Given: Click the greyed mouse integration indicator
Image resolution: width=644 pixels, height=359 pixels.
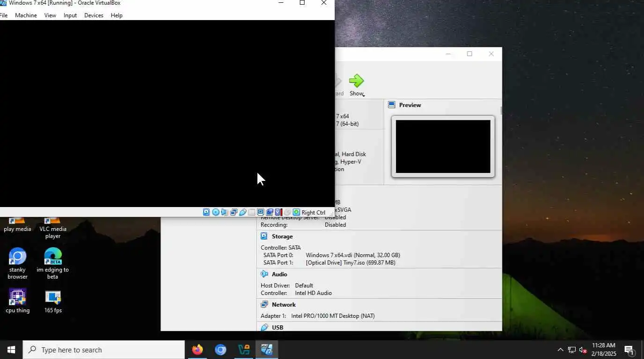Looking at the screenshot, I should pyautogui.click(x=287, y=212).
